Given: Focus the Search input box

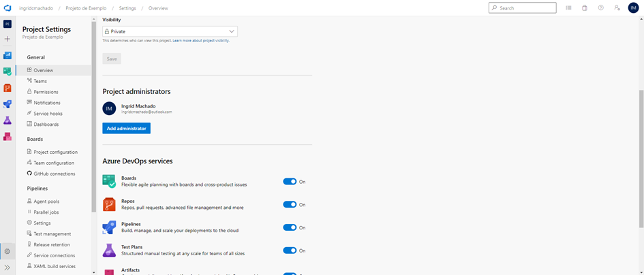Looking at the screenshot, I should 523,7.
